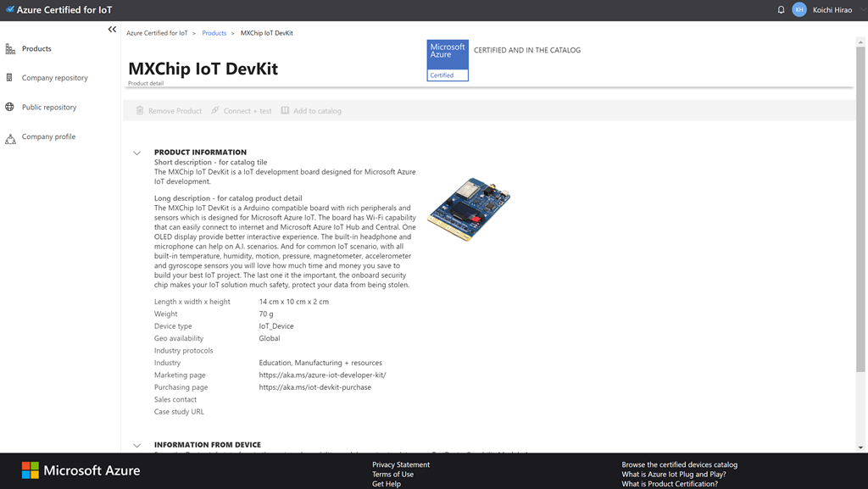Click the MXChip IoT DevKit breadcrumb text

click(x=267, y=33)
